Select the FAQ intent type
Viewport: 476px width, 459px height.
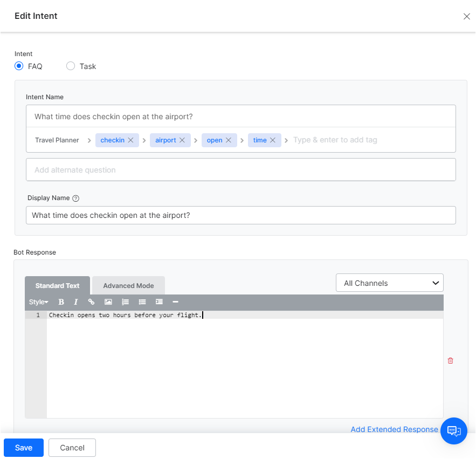click(x=18, y=66)
